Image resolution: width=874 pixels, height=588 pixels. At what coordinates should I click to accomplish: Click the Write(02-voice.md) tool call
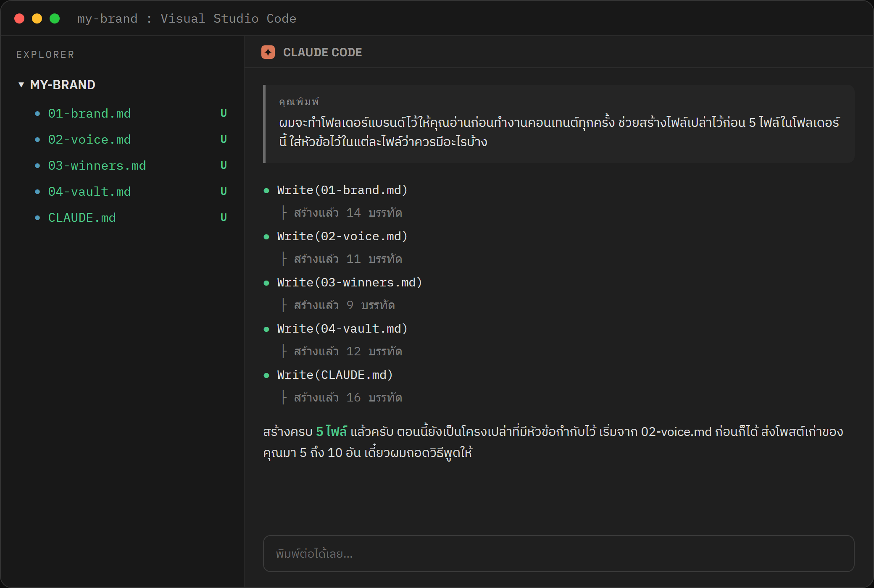342,236
